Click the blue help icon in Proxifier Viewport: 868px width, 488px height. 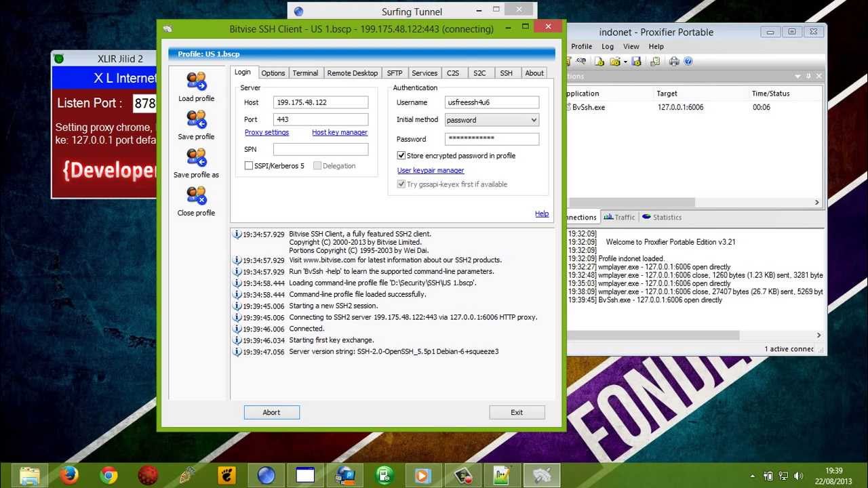(x=688, y=61)
